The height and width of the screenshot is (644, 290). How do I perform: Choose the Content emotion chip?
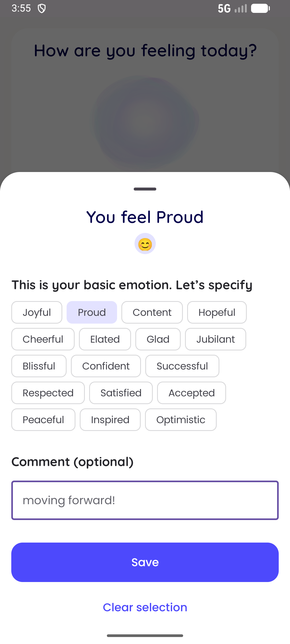coord(152,312)
